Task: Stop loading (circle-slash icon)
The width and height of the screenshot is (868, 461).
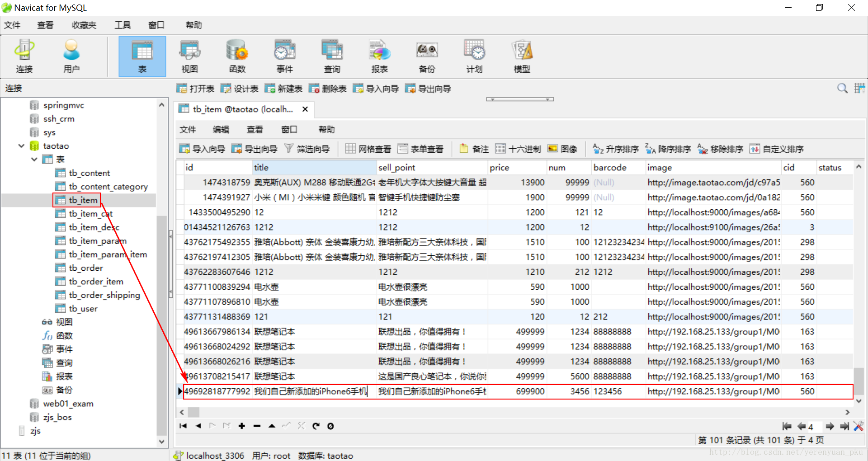Action: point(330,426)
